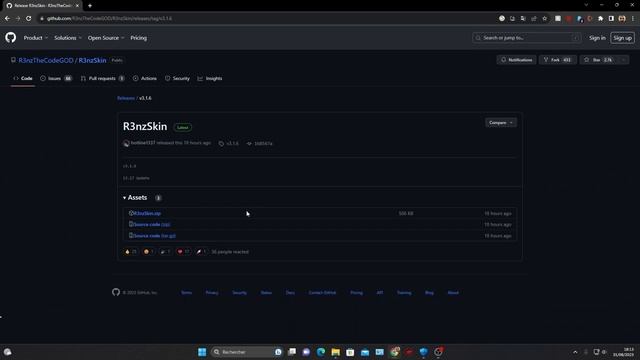Open the Pricing page
The image size is (640, 360).
138,38
